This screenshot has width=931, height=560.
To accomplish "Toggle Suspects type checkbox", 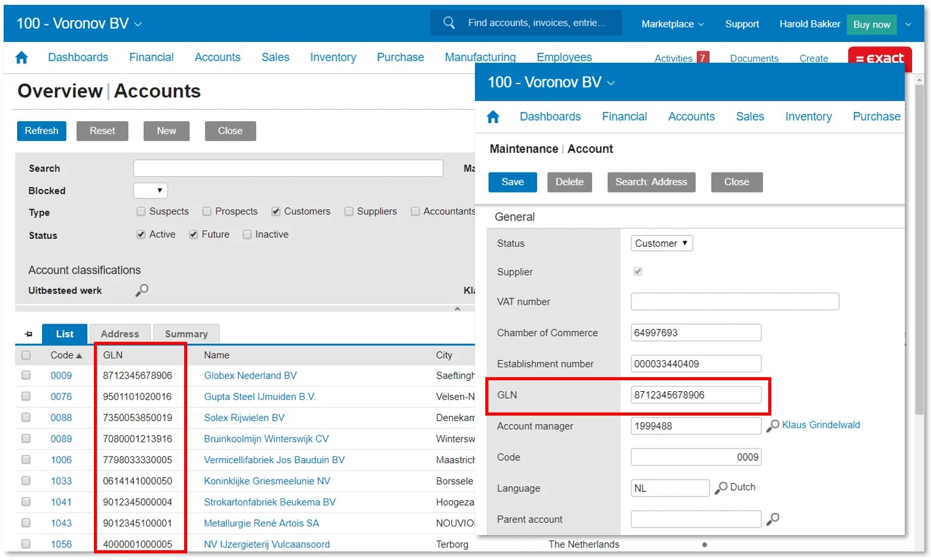I will [141, 211].
